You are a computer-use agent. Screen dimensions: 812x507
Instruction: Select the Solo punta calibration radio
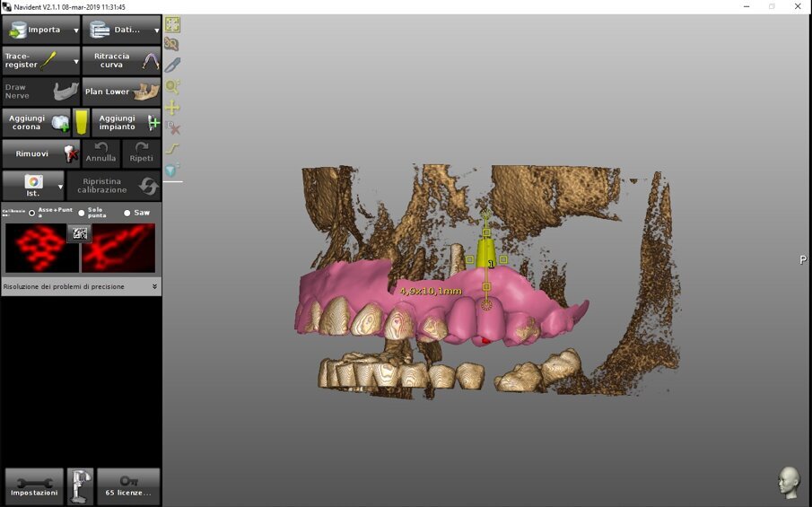[82, 213]
